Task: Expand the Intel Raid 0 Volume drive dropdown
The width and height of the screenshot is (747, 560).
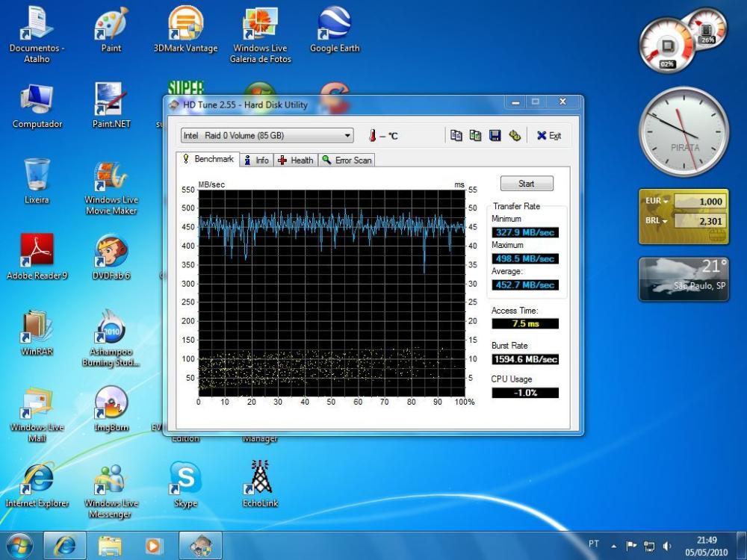Action: pos(347,136)
